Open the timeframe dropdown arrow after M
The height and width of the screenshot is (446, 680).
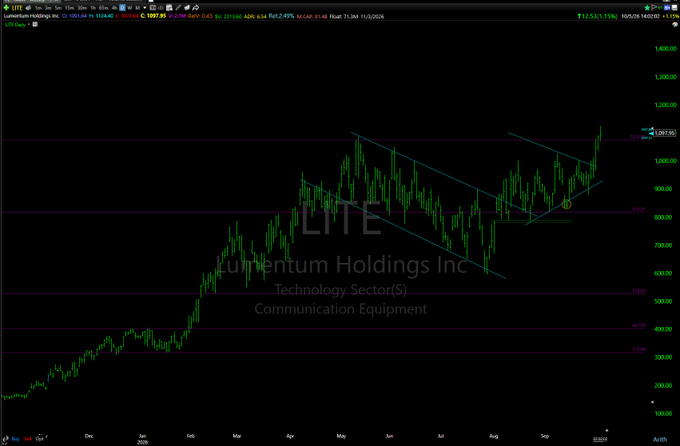pos(144,8)
